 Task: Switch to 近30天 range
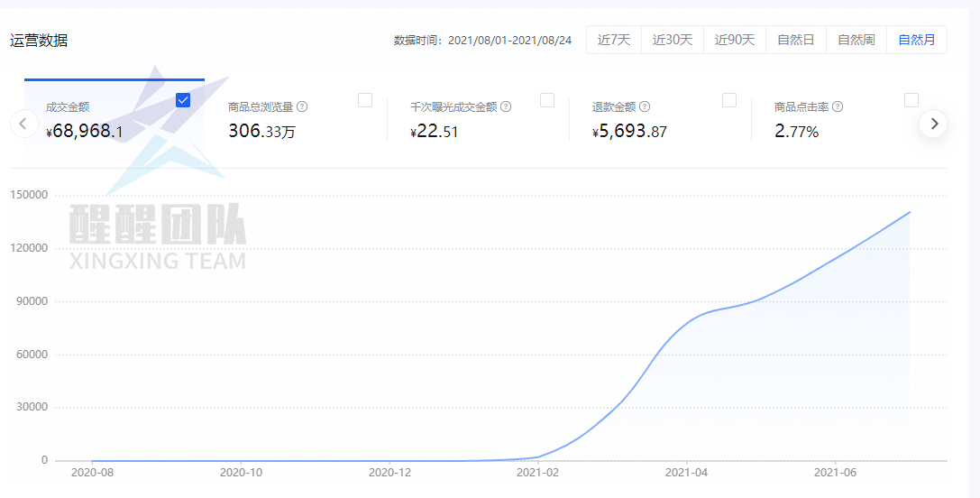(673, 40)
